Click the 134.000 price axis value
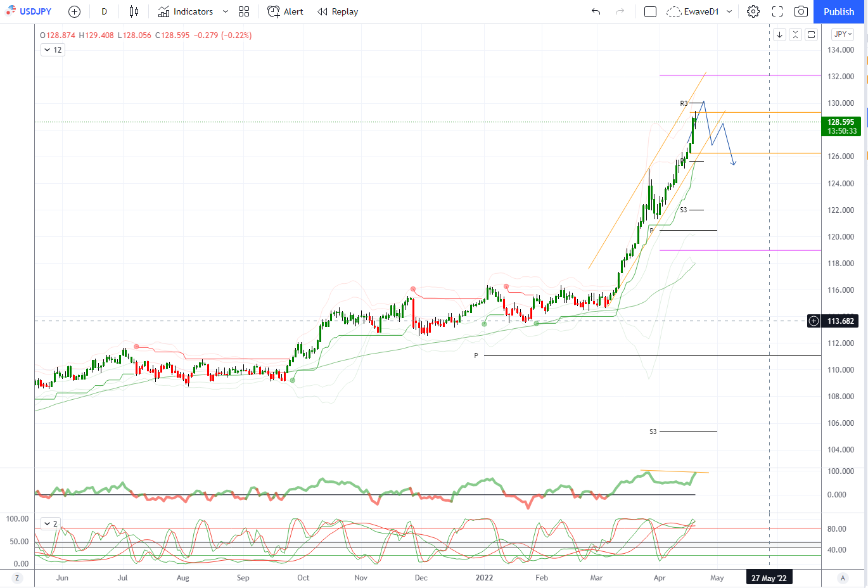This screenshot has width=868, height=588. tap(841, 50)
